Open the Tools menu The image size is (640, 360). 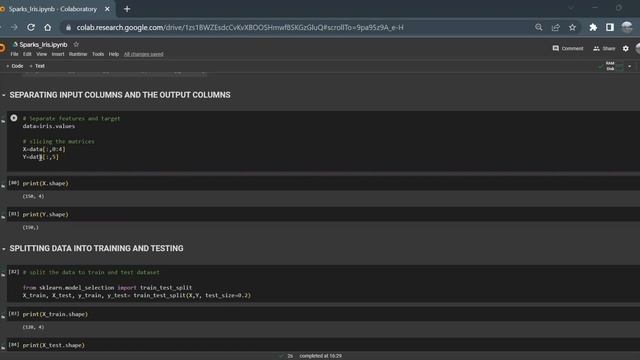[x=98, y=54]
